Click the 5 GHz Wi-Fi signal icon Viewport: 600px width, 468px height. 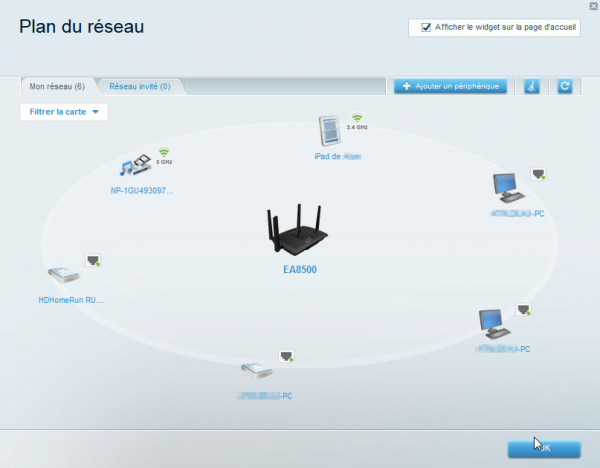[164, 152]
